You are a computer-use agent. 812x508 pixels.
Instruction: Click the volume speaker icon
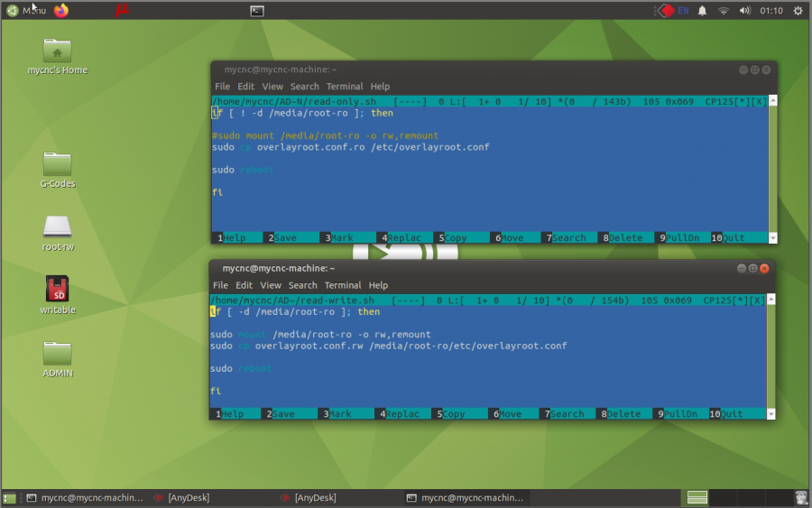(745, 11)
